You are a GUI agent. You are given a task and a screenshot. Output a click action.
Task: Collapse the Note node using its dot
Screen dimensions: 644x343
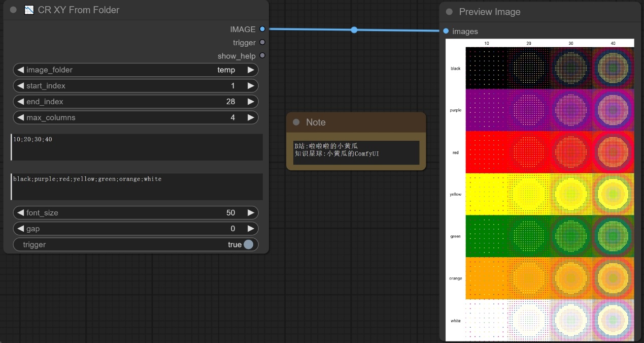(296, 122)
